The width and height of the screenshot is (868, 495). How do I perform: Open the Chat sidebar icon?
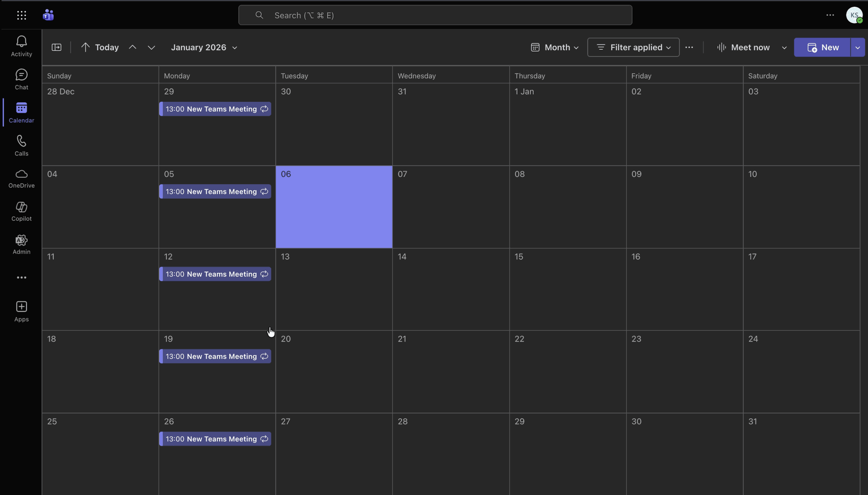tap(21, 79)
